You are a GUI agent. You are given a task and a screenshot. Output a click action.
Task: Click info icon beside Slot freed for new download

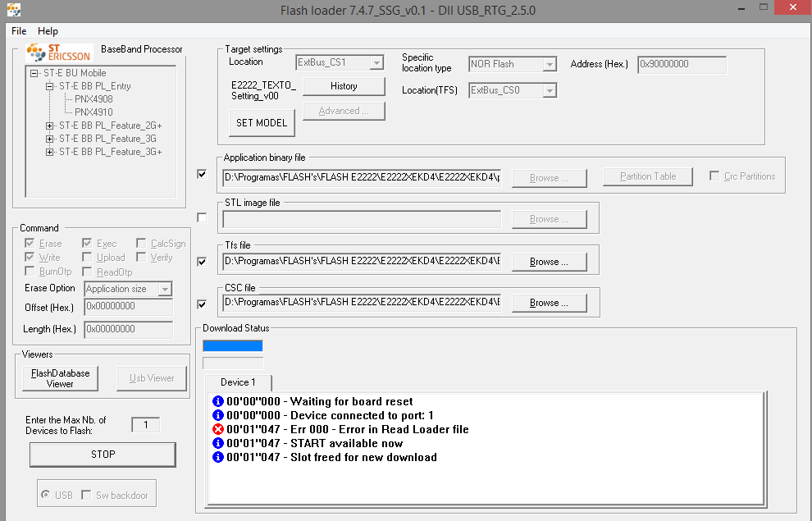coord(218,457)
